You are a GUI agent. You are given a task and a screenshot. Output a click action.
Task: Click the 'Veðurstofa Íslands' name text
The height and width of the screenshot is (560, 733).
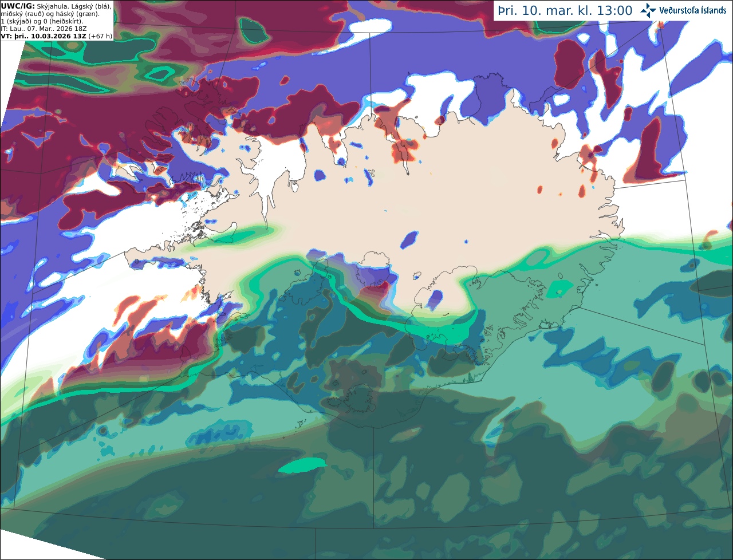pos(692,10)
